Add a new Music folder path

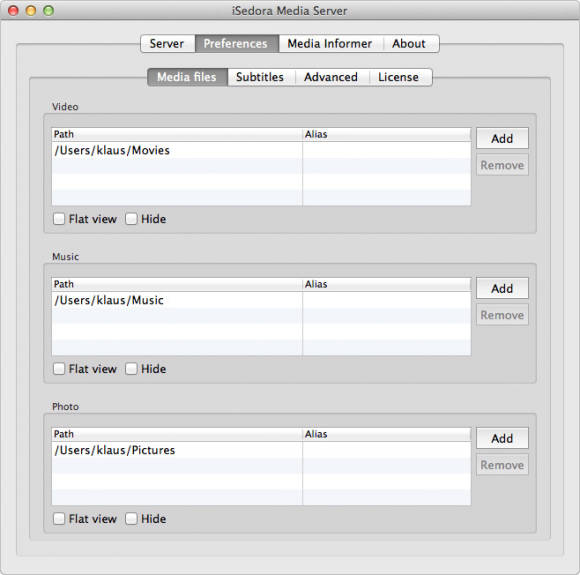pyautogui.click(x=502, y=288)
